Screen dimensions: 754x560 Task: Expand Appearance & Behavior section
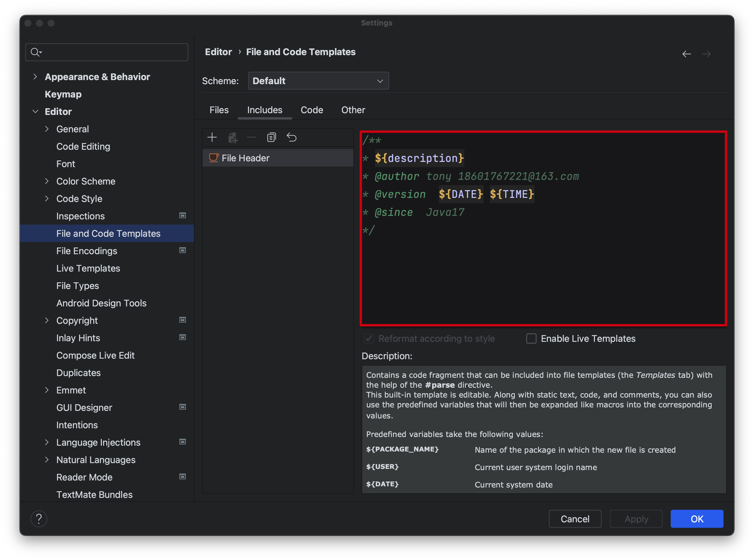click(x=35, y=77)
